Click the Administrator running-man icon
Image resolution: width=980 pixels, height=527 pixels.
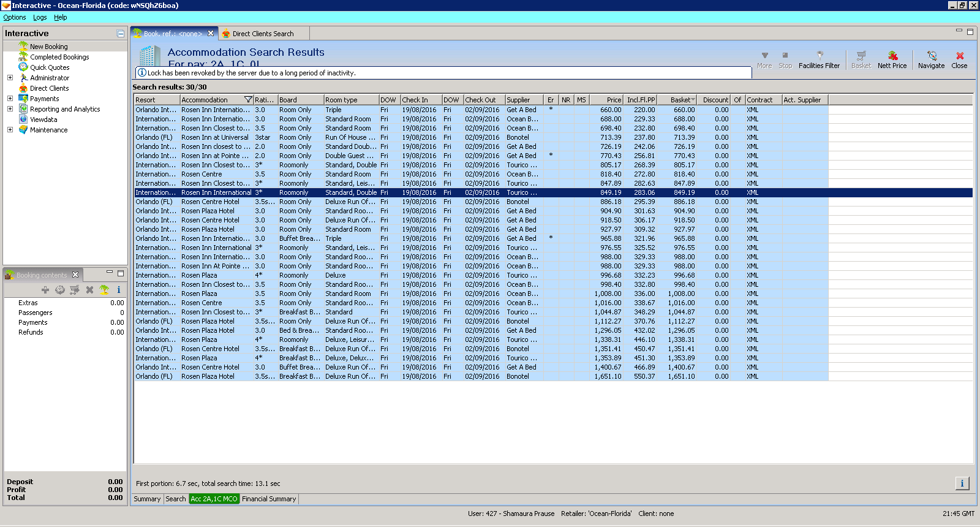[x=23, y=78]
